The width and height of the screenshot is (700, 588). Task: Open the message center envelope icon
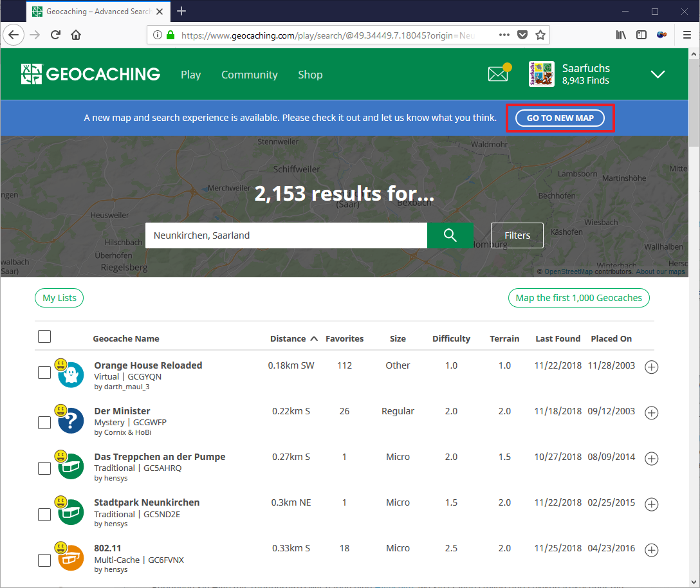499,73
